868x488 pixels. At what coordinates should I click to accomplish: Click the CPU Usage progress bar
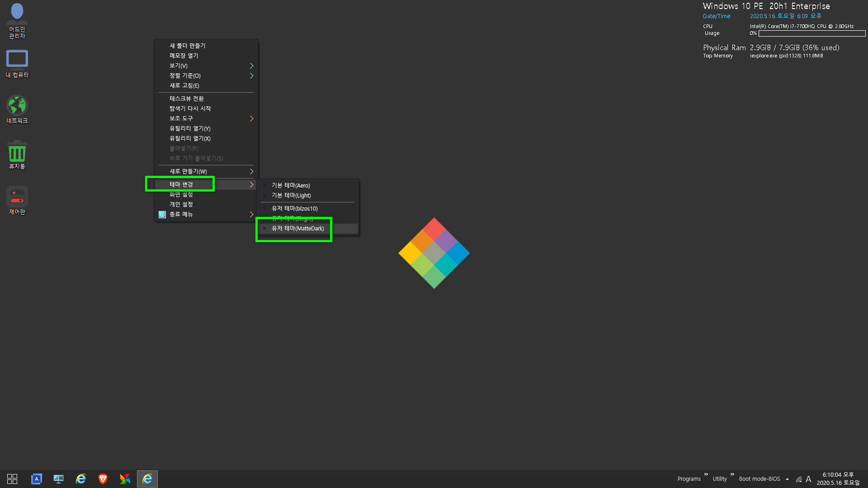coord(812,33)
